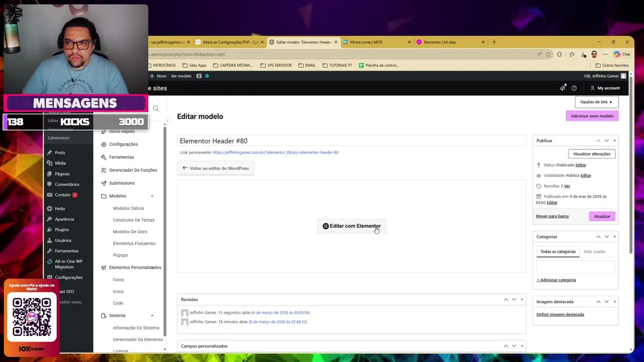The height and width of the screenshot is (362, 644).
Task: Open Usuários in the WordPress sidebar
Action: click(63, 240)
